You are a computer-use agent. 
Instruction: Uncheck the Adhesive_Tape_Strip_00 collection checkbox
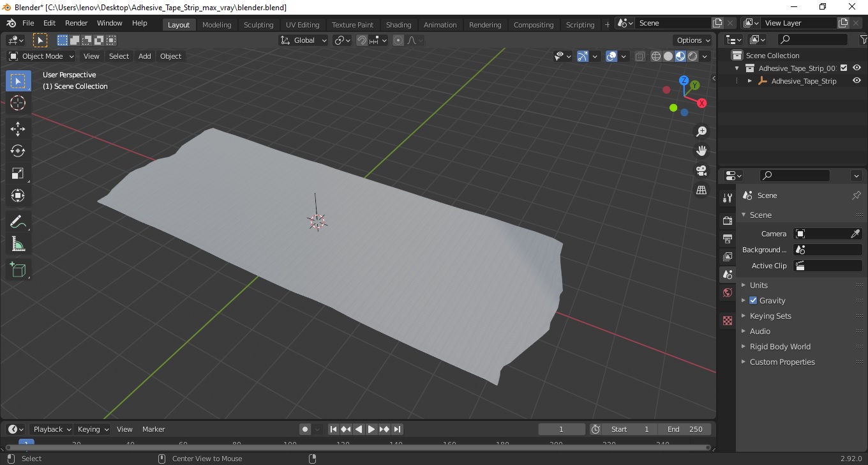tap(844, 68)
